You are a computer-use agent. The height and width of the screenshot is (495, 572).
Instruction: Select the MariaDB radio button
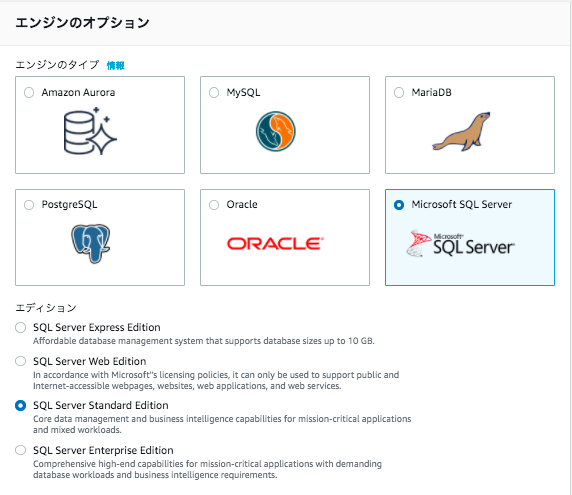point(399,93)
